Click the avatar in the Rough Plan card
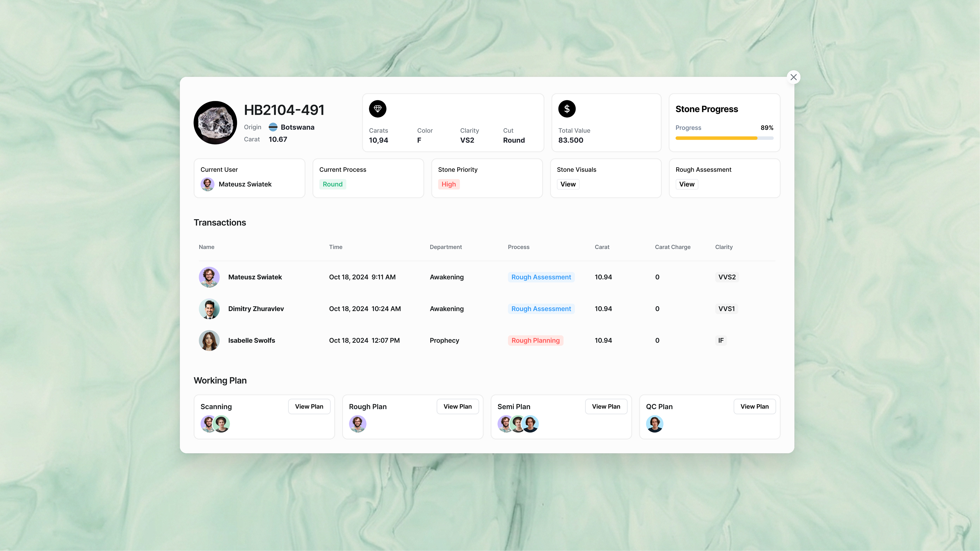980x551 pixels. coord(358,424)
